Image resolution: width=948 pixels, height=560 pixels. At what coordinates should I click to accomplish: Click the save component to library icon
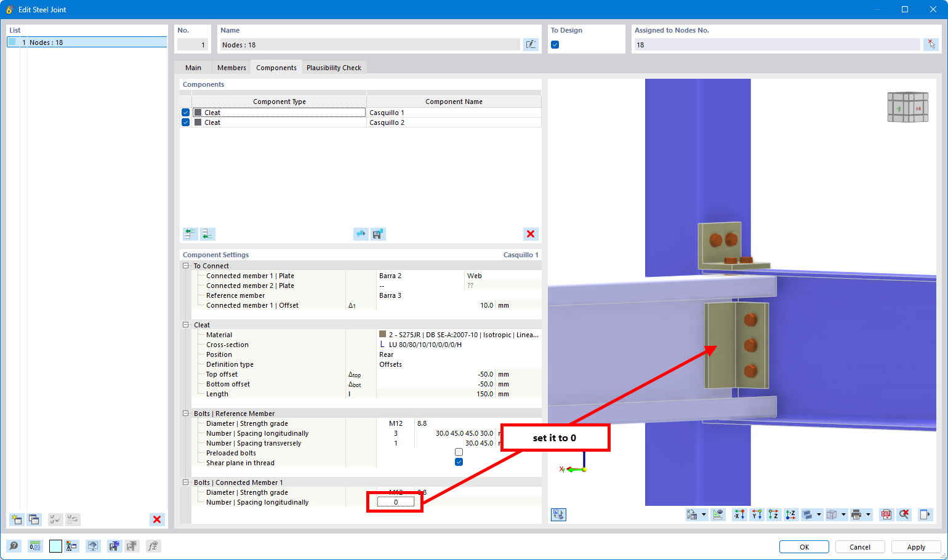[378, 234]
